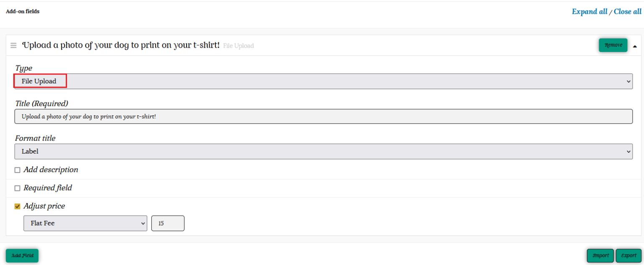
Task: Click the Close all link
Action: 627,12
